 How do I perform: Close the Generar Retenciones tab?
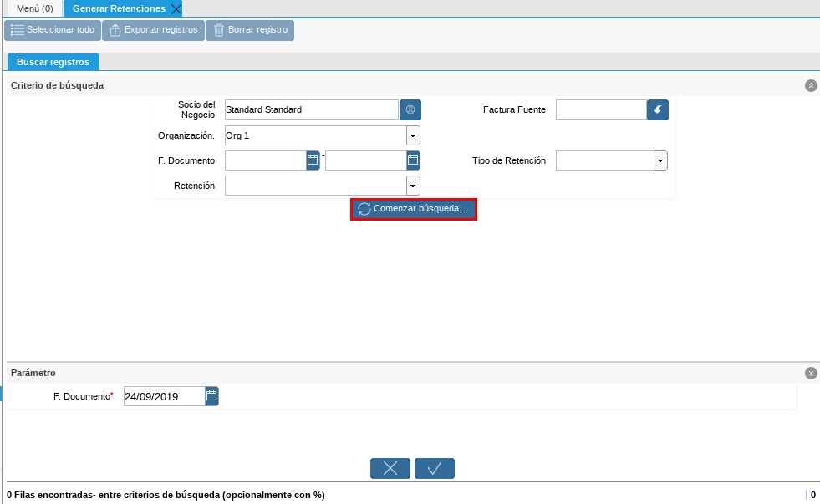176,9
